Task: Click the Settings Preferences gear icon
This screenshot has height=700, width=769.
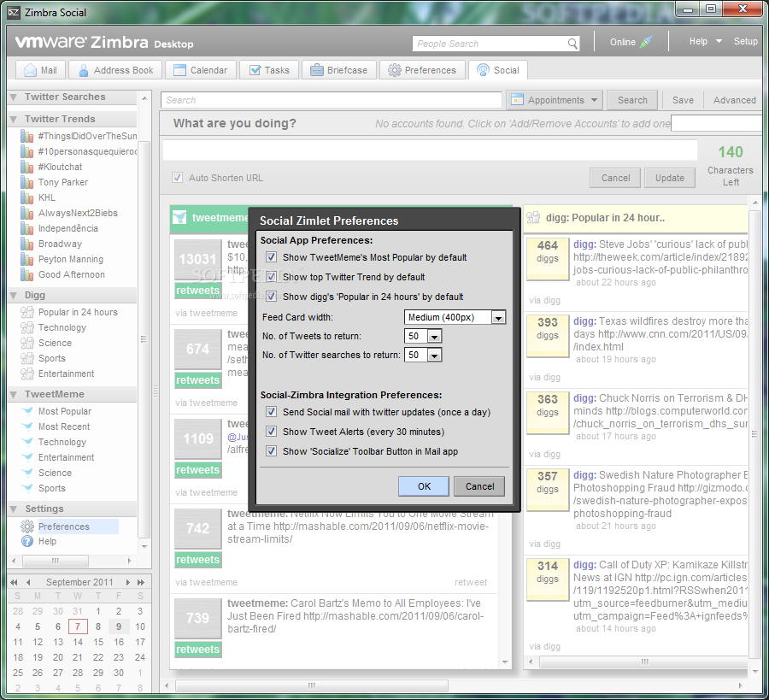Action: coord(27,526)
